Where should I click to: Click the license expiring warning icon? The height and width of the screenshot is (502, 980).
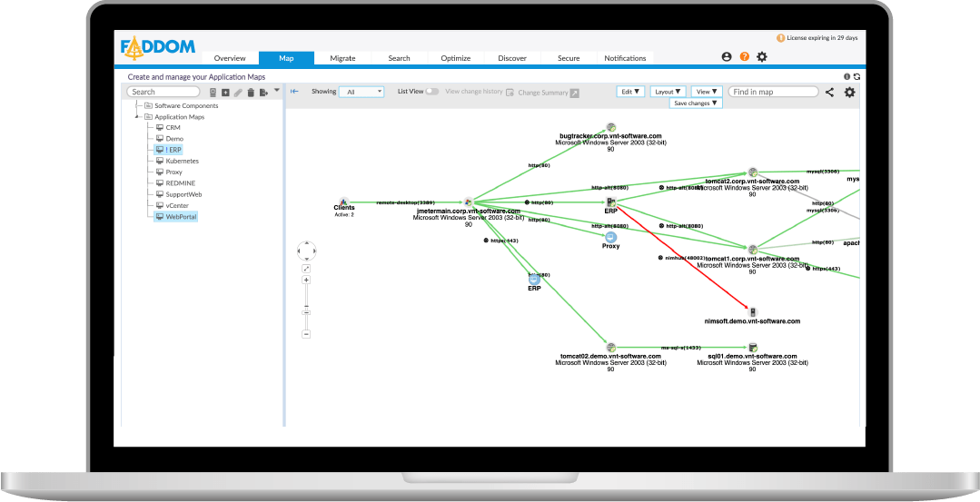[780, 38]
